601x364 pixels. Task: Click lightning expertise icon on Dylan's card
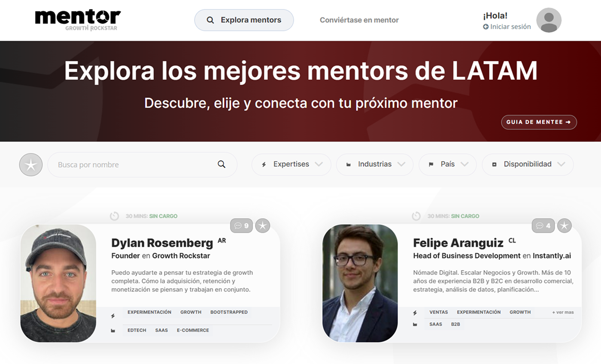pyautogui.click(x=113, y=316)
